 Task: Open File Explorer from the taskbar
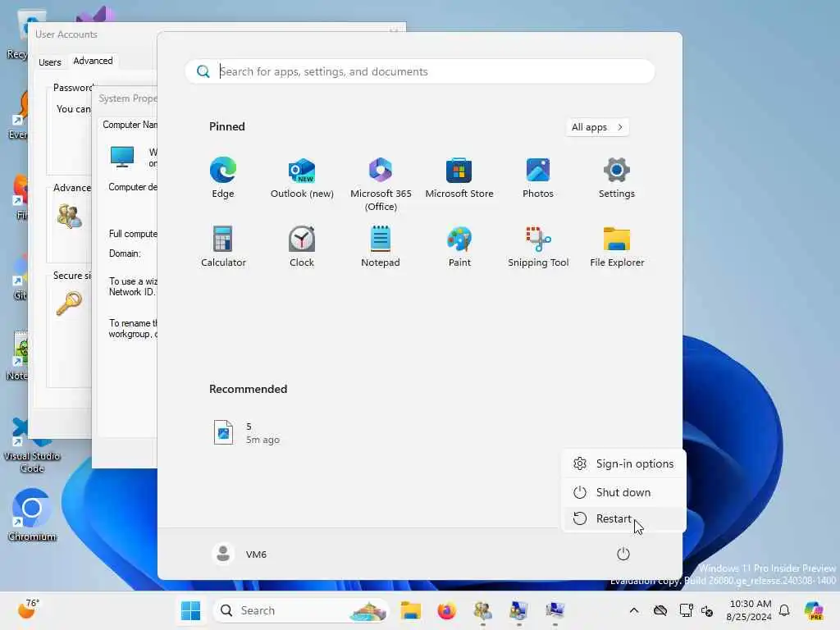click(411, 610)
